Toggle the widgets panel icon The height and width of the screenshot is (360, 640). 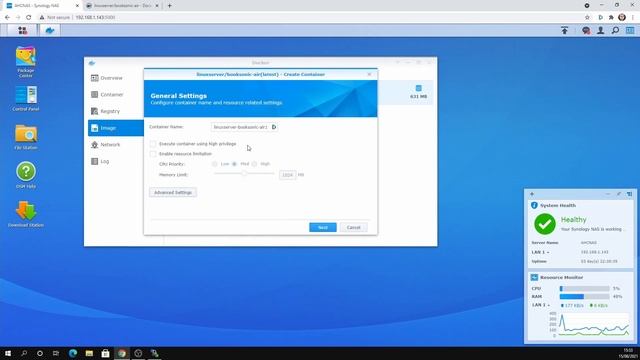(x=630, y=30)
